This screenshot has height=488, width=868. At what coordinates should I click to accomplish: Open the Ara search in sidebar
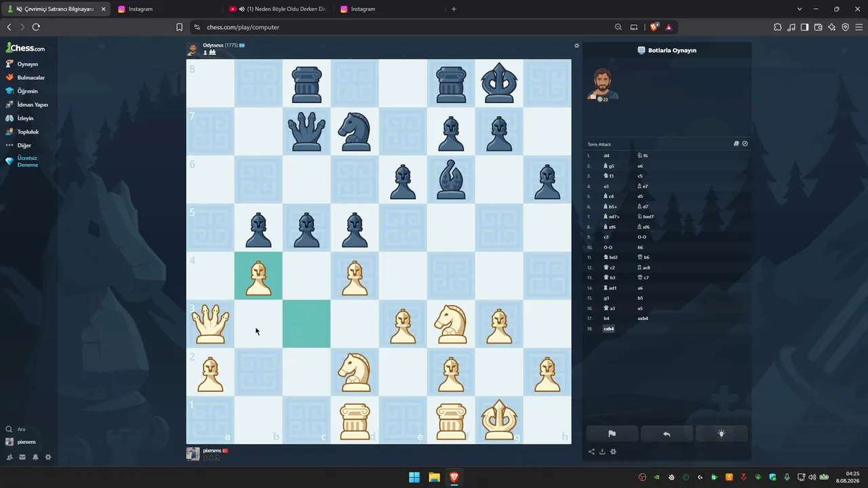[x=15, y=429]
